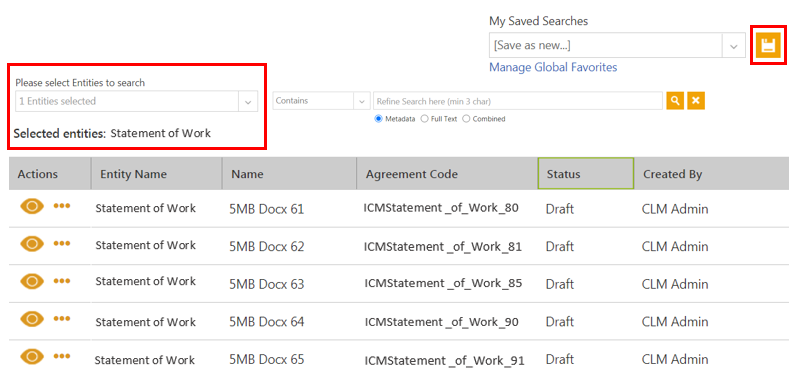Image resolution: width=791 pixels, height=377 pixels.
Task: Open more actions for 5MB Docx 65
Action: point(62,356)
